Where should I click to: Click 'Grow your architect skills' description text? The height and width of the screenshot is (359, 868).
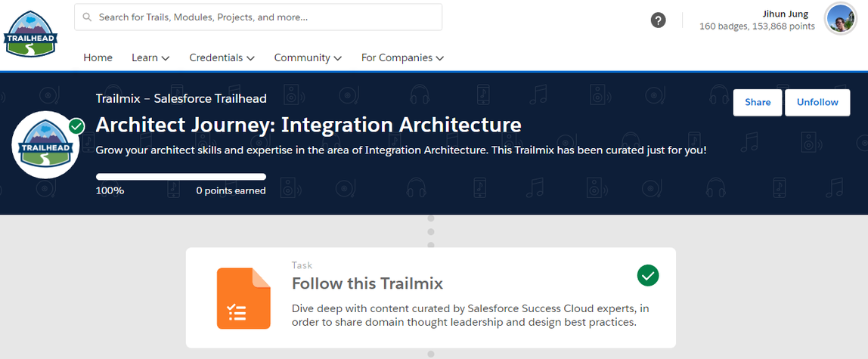401,150
